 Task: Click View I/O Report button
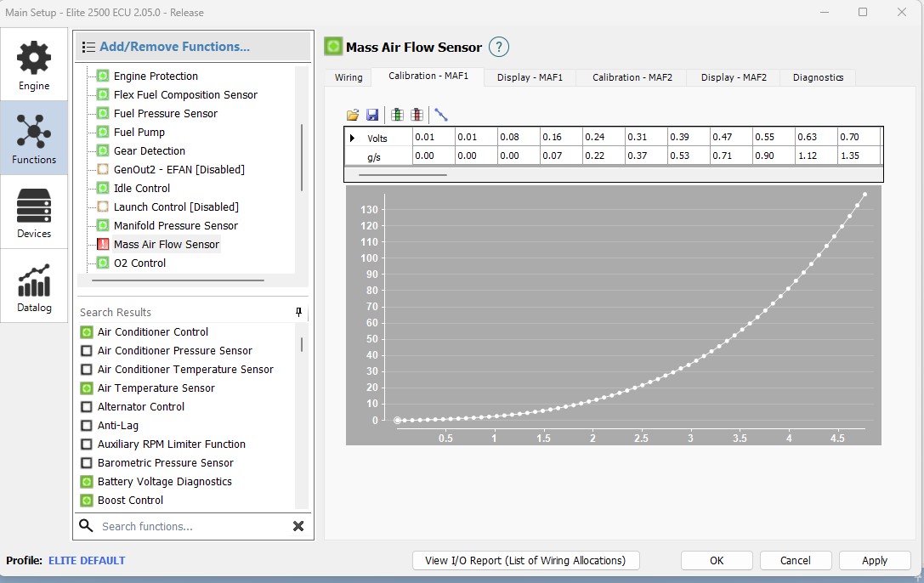(525, 561)
